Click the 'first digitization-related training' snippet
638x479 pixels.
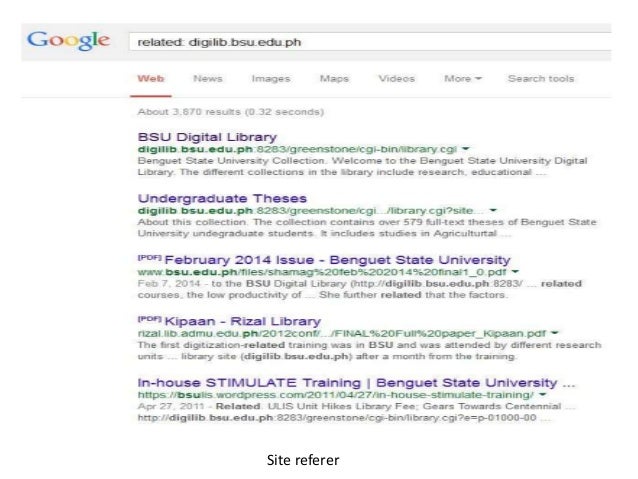[369, 350]
